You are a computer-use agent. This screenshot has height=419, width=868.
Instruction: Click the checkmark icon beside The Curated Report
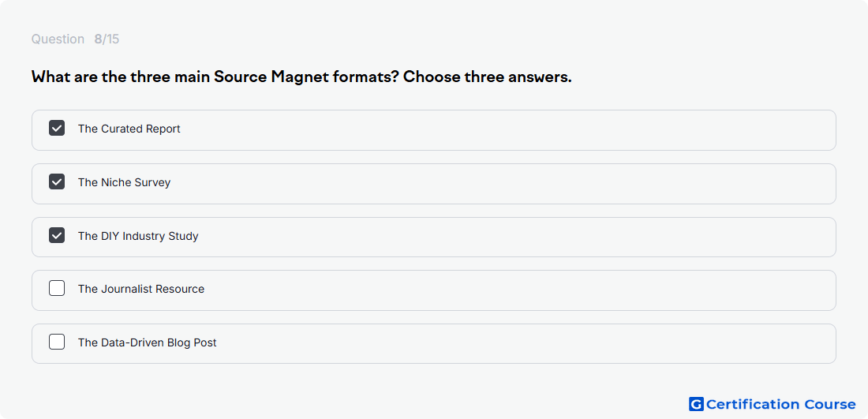pos(57,129)
